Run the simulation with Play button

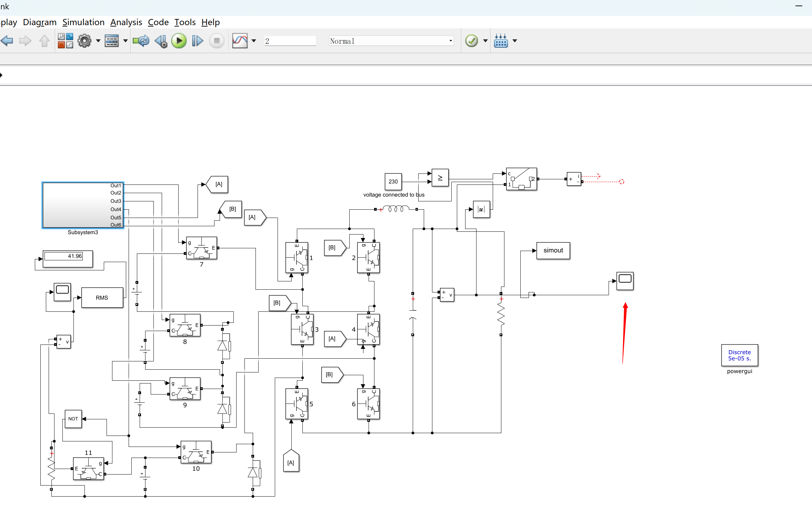(x=179, y=41)
